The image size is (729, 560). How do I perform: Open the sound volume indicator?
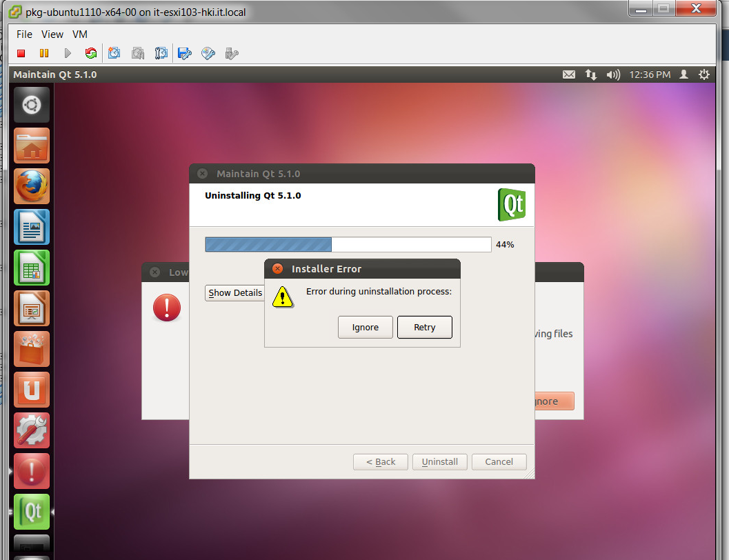(612, 74)
